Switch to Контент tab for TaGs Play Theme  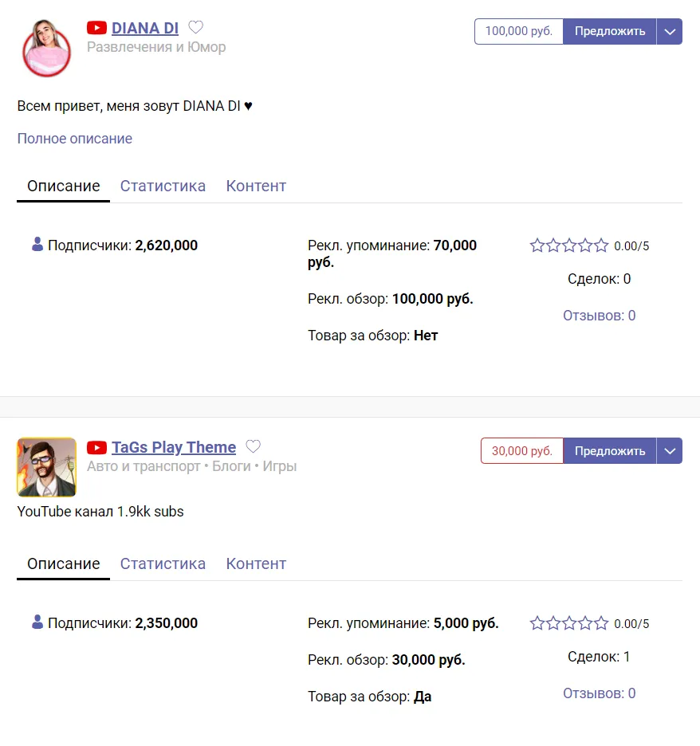click(256, 563)
